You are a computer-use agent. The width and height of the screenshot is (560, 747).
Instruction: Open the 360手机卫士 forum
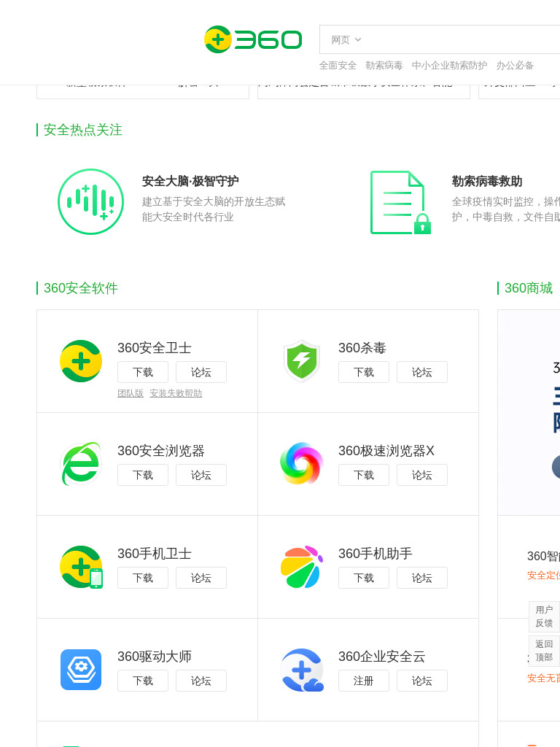pos(201,578)
